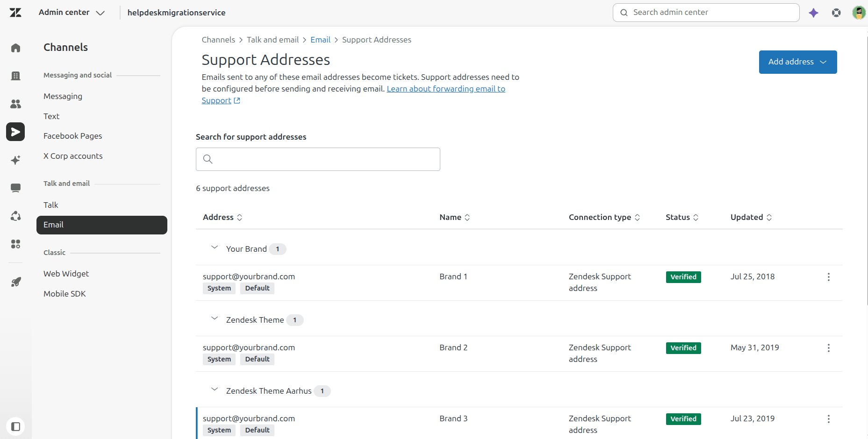Click Verified status badge for Brand 3
This screenshot has width=868, height=439.
[683, 419]
